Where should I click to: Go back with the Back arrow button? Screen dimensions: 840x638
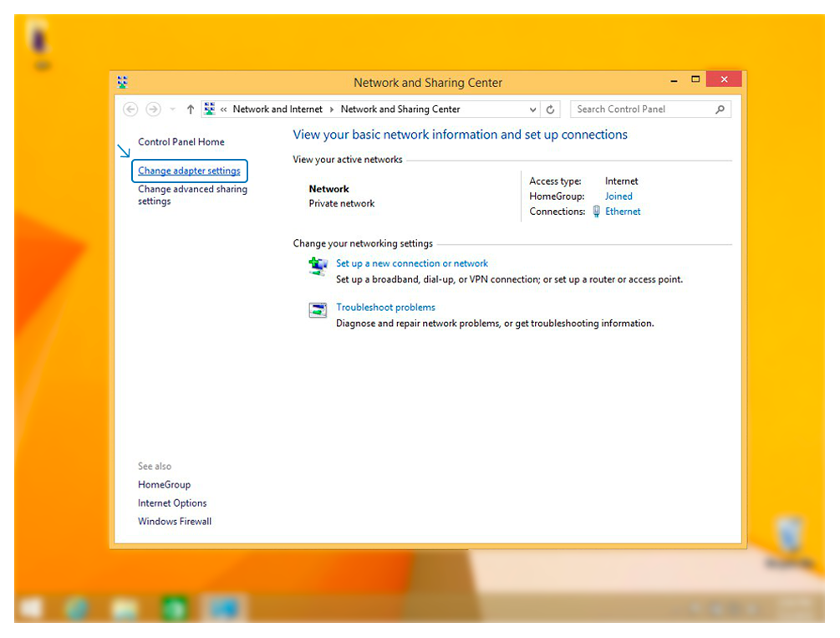[130, 110]
